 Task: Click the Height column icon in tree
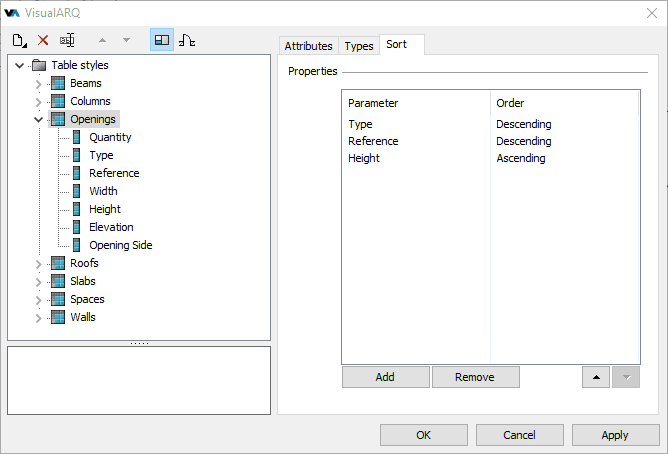[x=77, y=209]
